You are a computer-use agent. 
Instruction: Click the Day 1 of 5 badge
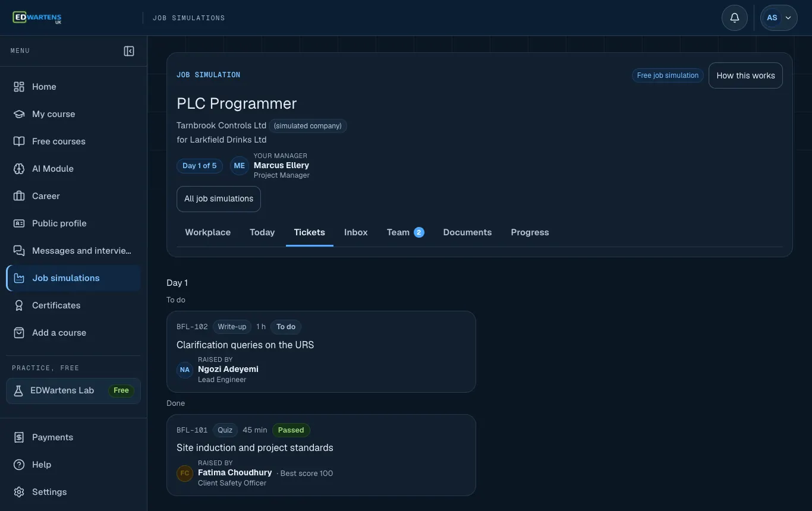200,166
